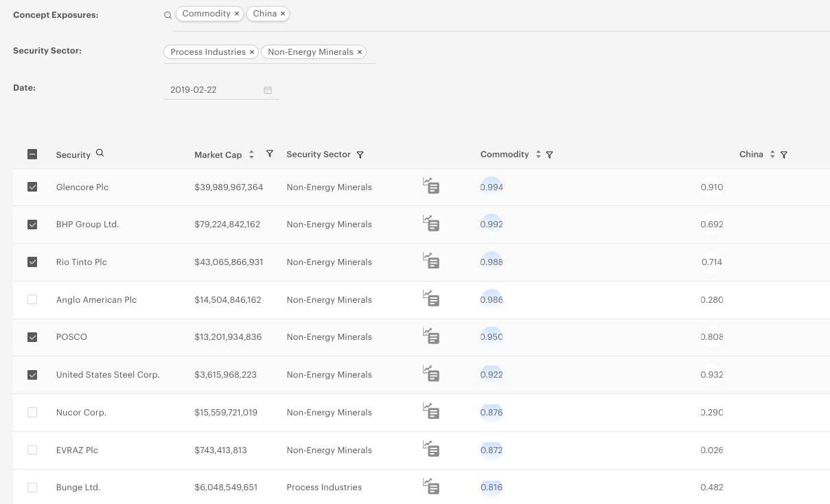Sort the table by Market Cap arrows

pos(251,154)
